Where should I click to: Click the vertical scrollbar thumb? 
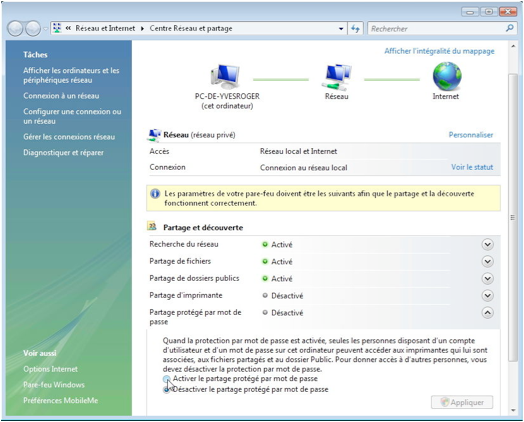[x=512, y=217]
